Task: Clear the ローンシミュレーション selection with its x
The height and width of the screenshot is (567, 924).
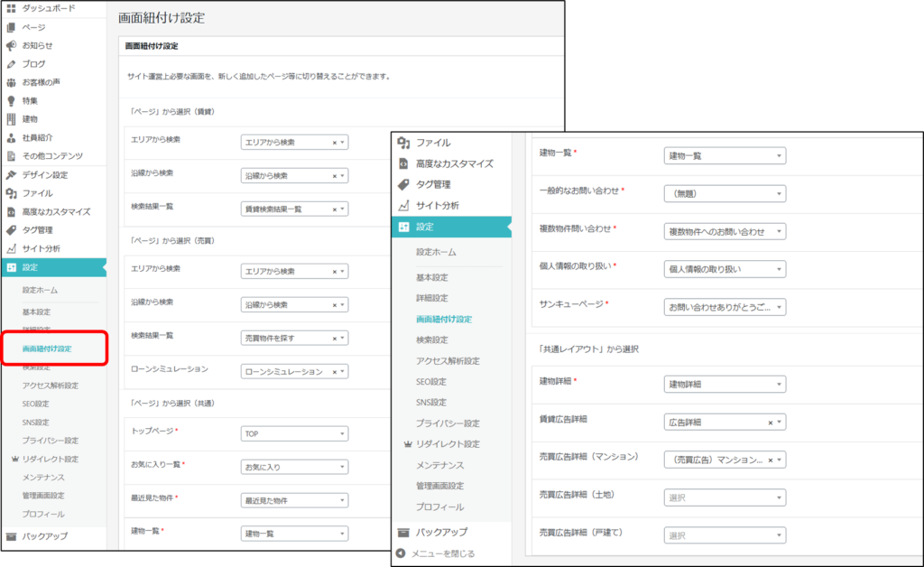Action: click(334, 371)
